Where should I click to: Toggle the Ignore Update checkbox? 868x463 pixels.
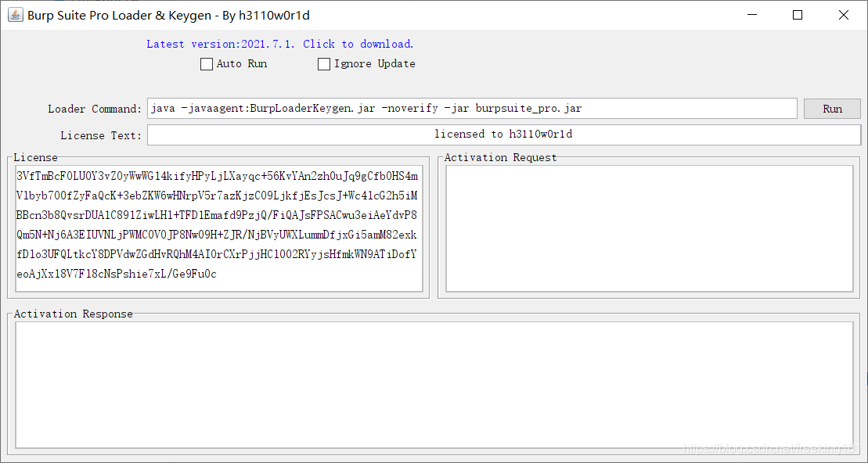coord(324,64)
